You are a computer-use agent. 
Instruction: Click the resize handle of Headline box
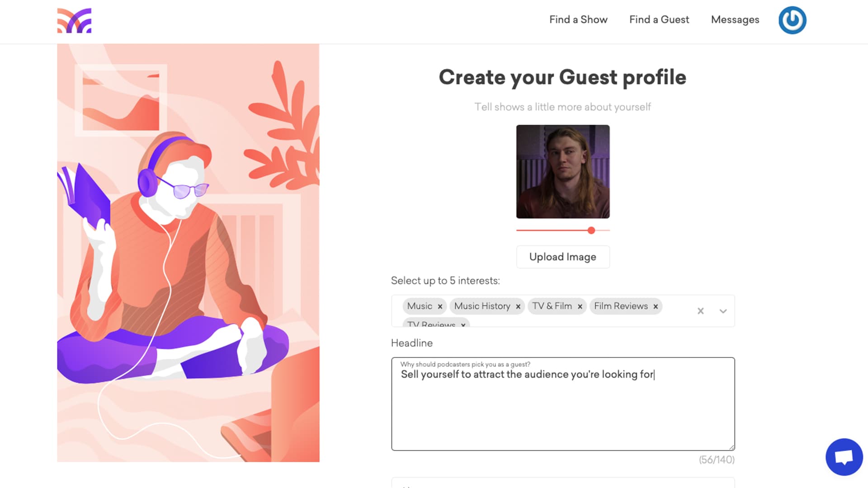click(731, 447)
